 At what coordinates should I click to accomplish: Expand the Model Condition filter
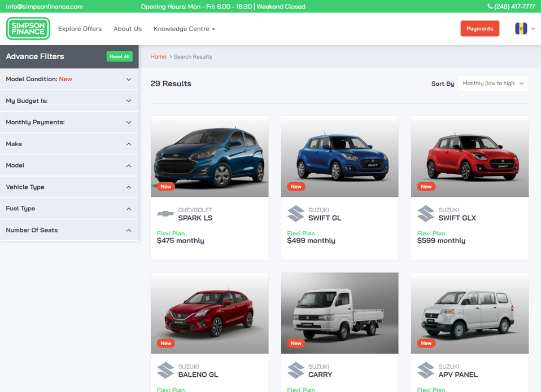pos(69,79)
